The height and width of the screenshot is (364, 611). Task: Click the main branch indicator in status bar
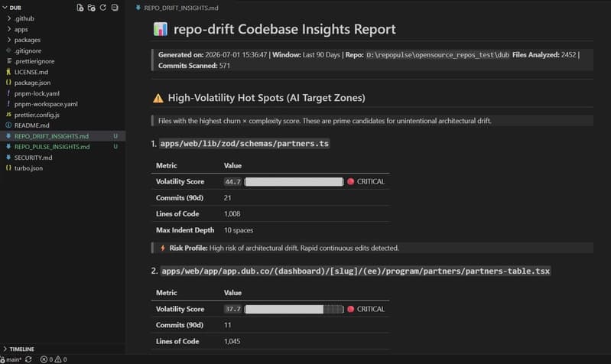pyautogui.click(x=11, y=359)
